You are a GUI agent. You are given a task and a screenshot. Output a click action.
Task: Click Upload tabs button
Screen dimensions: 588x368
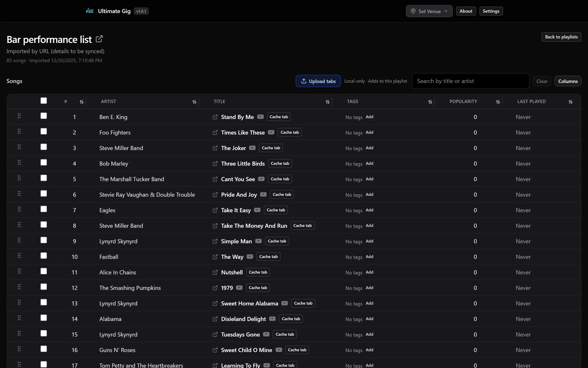(x=318, y=81)
